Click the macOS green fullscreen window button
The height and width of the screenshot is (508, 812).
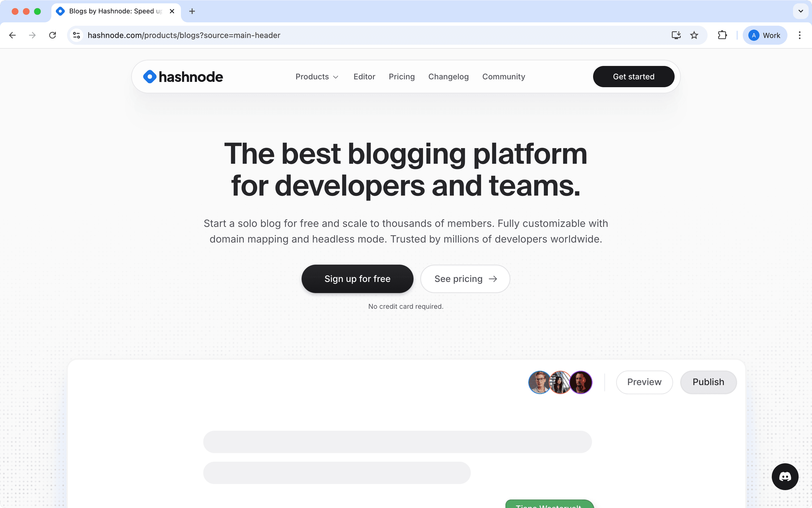38,11
